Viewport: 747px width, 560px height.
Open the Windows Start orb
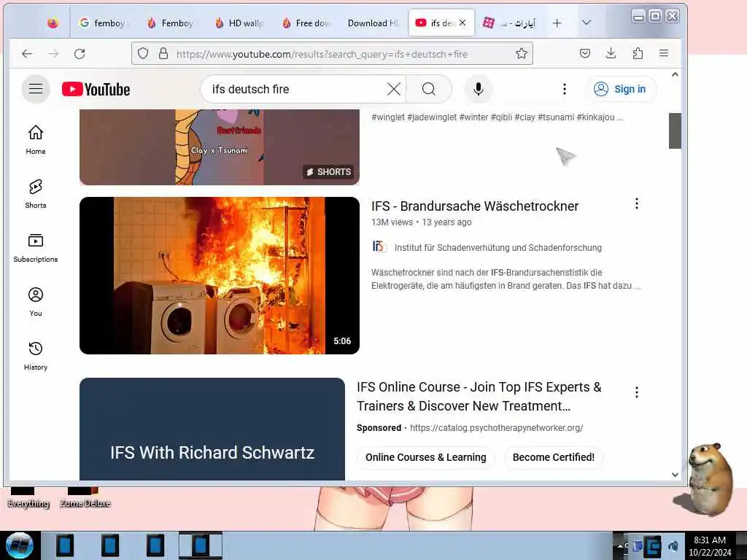tap(19, 545)
